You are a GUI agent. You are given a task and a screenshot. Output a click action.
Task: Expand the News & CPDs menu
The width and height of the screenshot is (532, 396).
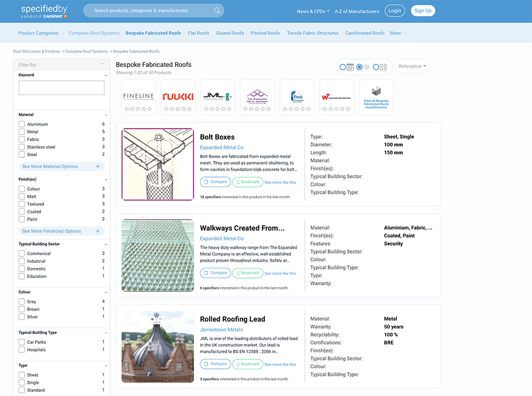tap(313, 11)
